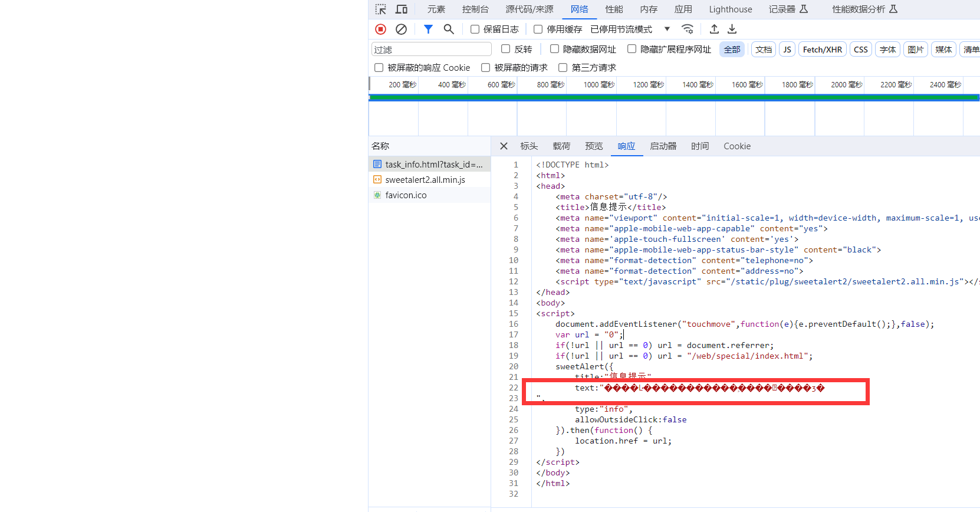Screen dimensions: 980x512
Task: Enable 停用缓存 checkbox
Action: [x=538, y=29]
